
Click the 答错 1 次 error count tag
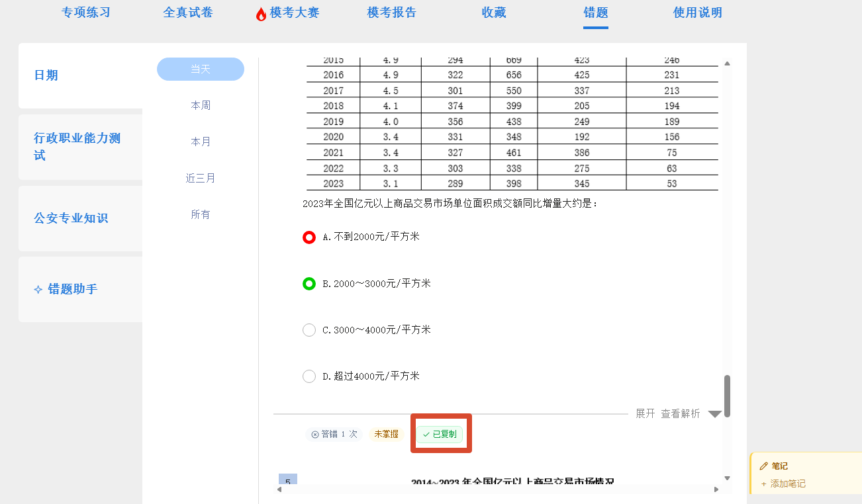click(334, 434)
